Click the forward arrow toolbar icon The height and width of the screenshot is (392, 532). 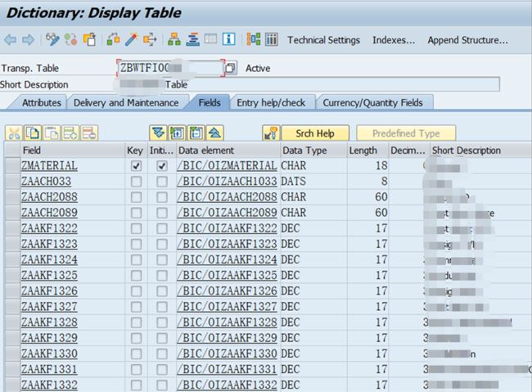click(x=28, y=40)
